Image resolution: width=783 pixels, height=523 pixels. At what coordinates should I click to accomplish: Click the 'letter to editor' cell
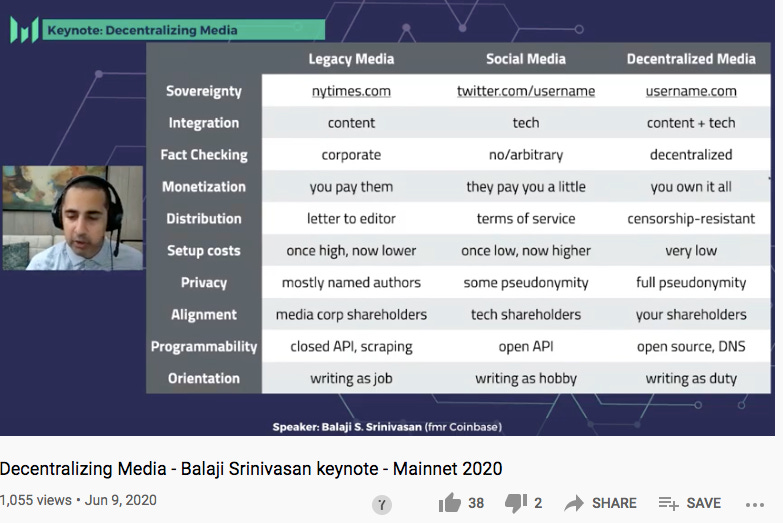(x=351, y=219)
